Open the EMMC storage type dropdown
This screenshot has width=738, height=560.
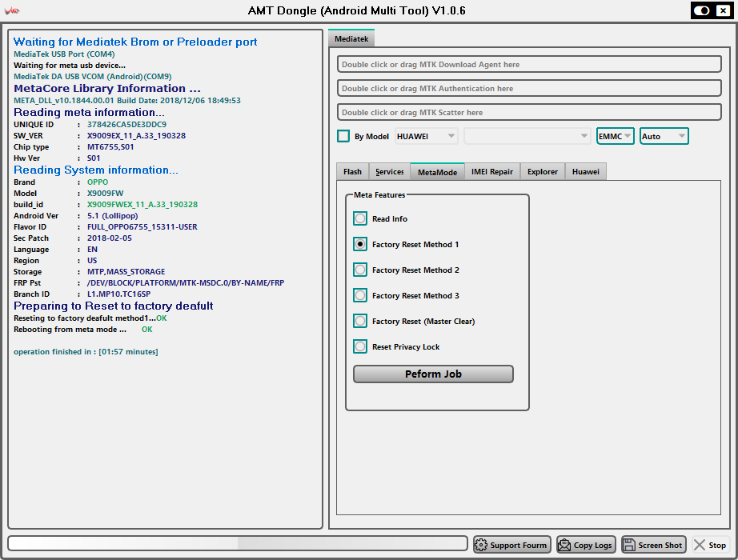[616, 137]
